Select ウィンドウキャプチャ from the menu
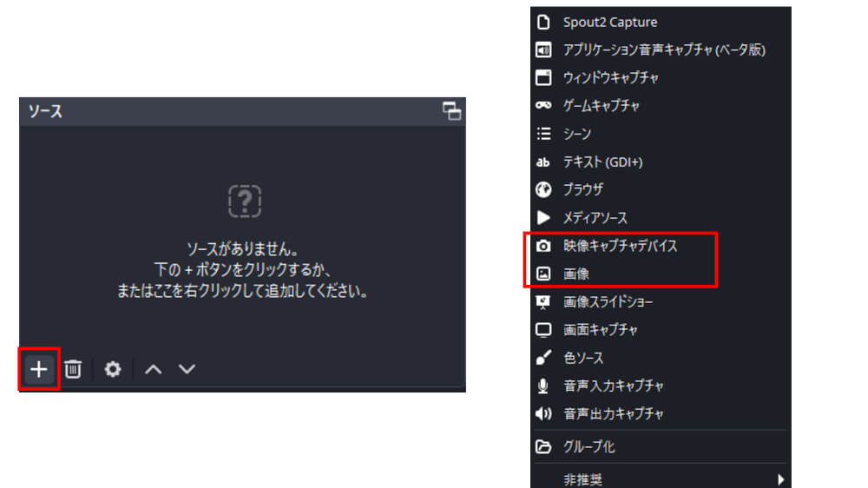 [661, 77]
